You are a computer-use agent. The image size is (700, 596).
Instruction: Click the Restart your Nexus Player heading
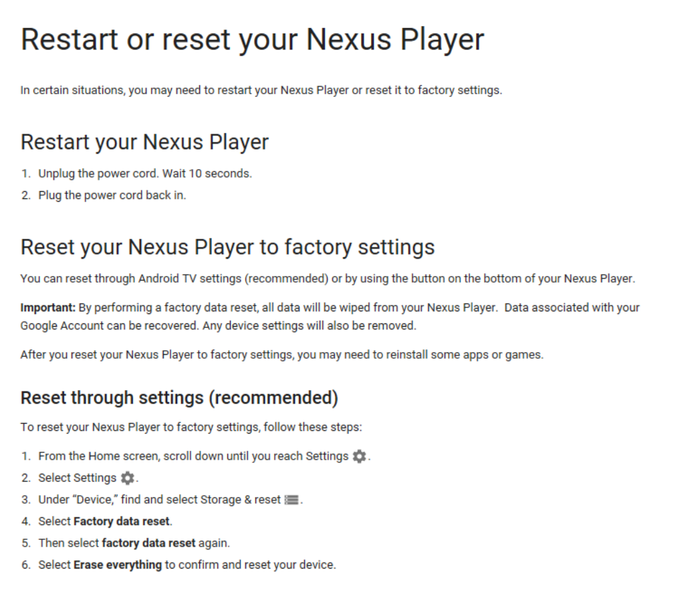(144, 142)
